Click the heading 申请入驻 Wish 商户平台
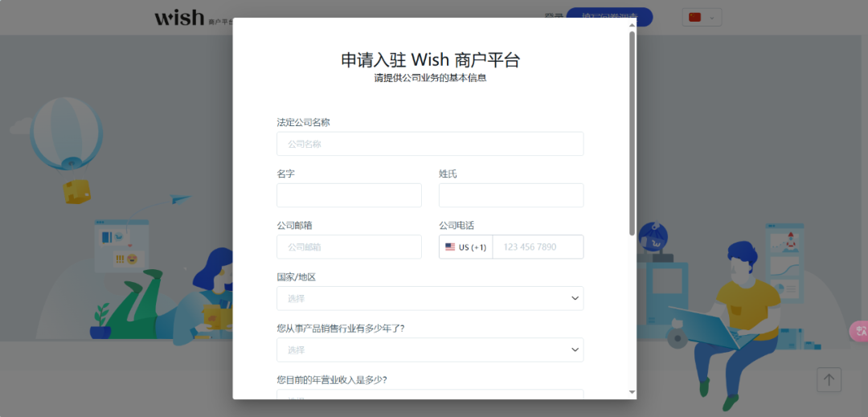Screen dimensions: 868x417 tap(430, 59)
